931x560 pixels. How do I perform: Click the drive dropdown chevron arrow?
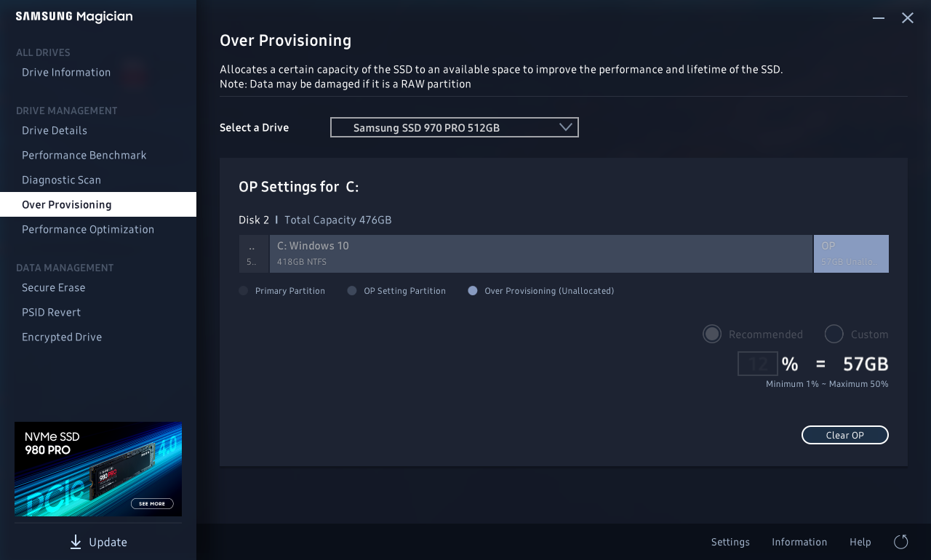566,127
